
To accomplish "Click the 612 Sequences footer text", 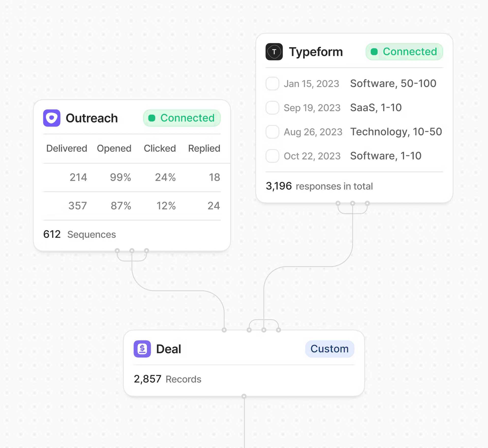I will coord(80,234).
